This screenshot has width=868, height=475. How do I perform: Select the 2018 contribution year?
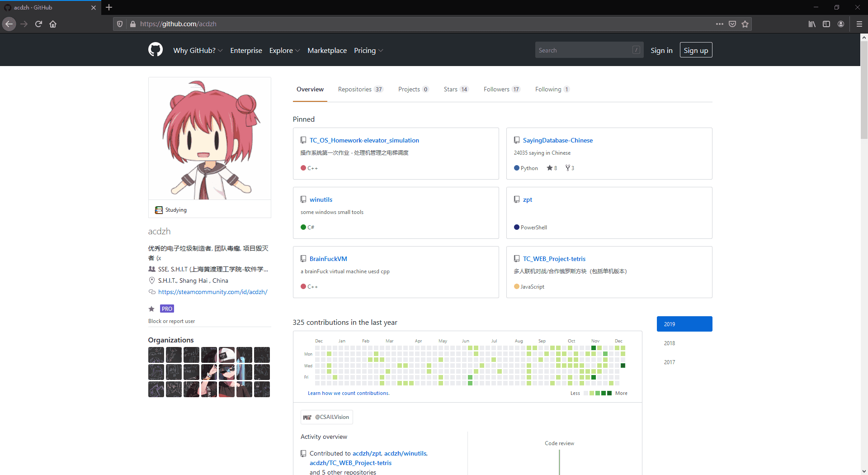670,343
